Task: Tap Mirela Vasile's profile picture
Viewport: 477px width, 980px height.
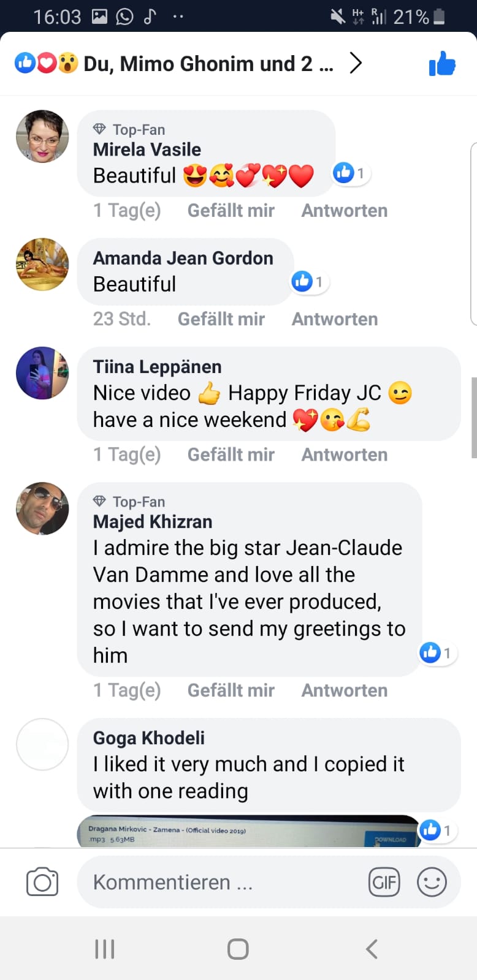Action: [x=42, y=137]
